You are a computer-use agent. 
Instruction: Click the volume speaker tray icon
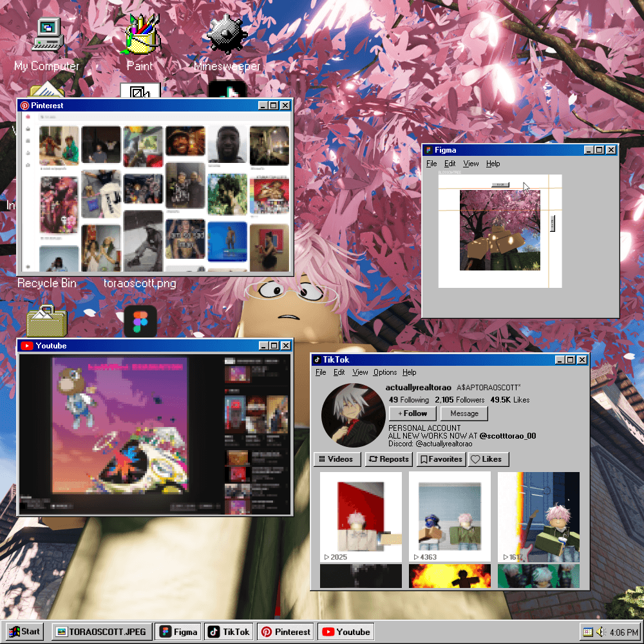tap(601, 632)
